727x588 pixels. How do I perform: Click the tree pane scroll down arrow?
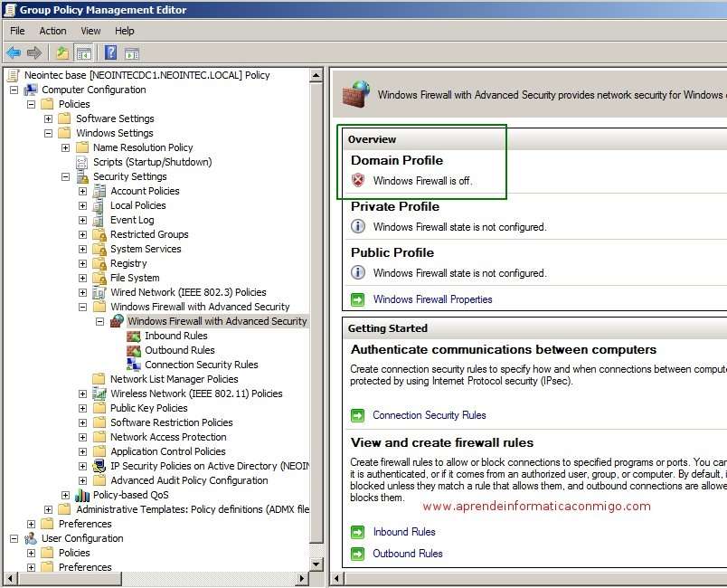(x=316, y=564)
